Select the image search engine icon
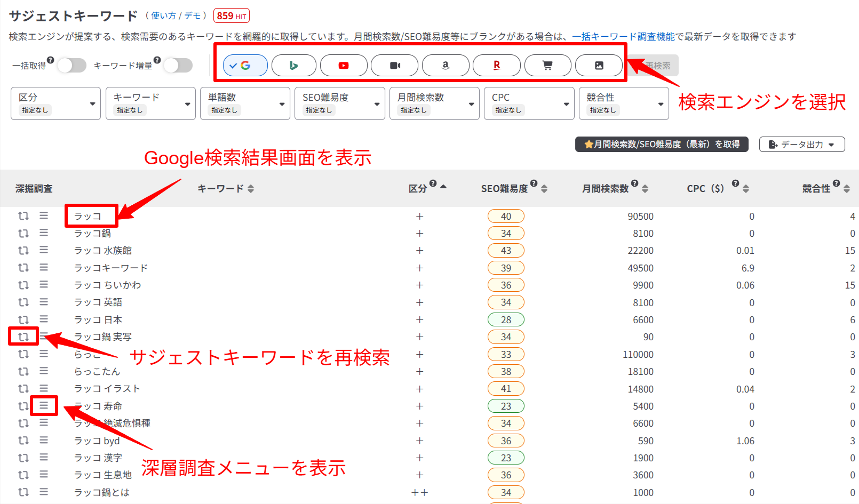Viewport: 859px width, 504px height. [x=599, y=66]
